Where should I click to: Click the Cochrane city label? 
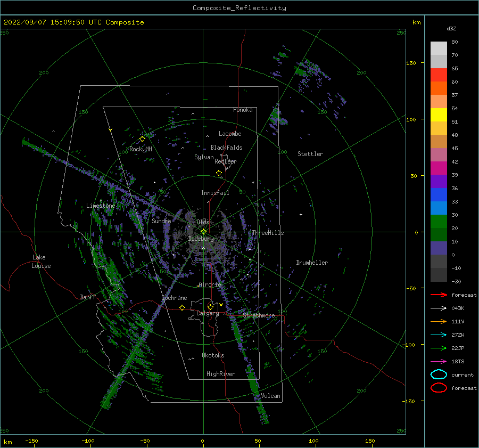coord(174,298)
